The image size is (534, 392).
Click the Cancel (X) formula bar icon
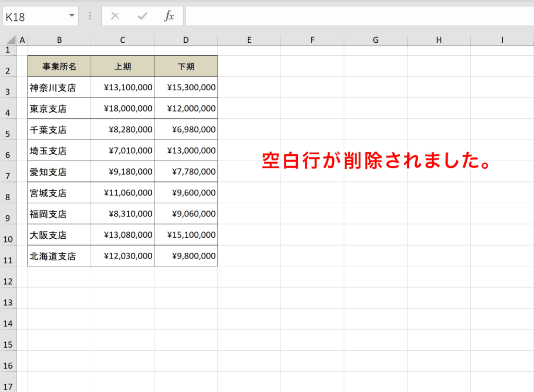[x=115, y=16]
